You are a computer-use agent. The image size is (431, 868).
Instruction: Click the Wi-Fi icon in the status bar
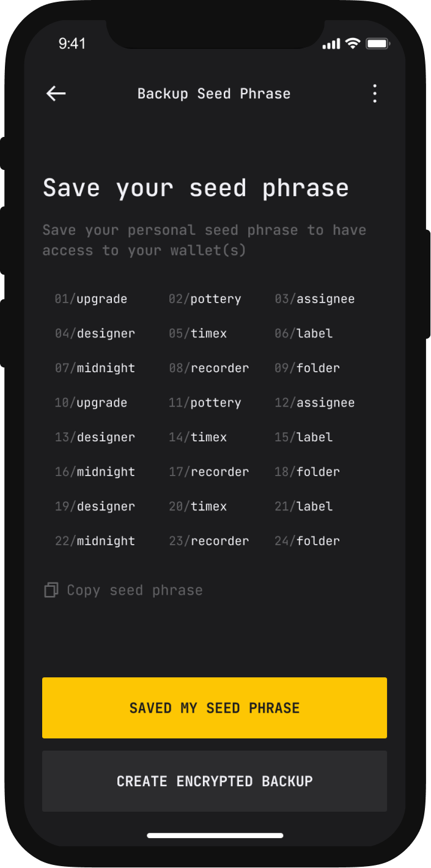(x=352, y=43)
